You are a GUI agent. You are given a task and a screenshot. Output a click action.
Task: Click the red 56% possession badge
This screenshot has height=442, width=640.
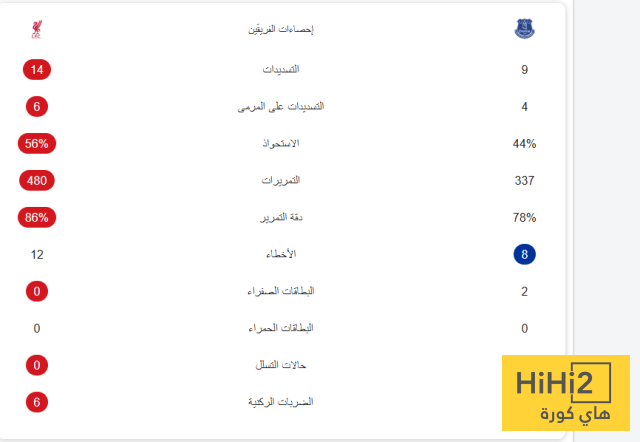(x=37, y=144)
